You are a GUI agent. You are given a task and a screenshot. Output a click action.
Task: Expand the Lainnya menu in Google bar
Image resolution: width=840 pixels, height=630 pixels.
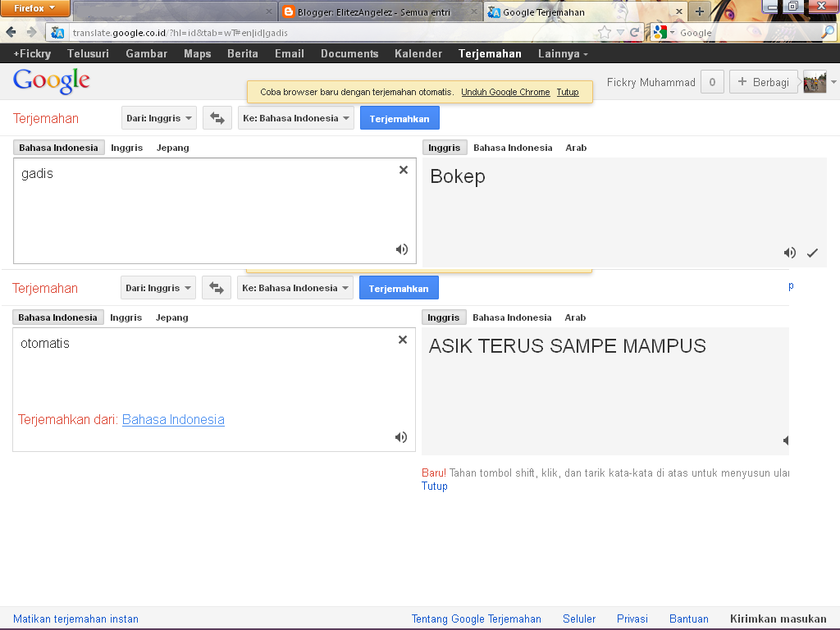point(563,53)
